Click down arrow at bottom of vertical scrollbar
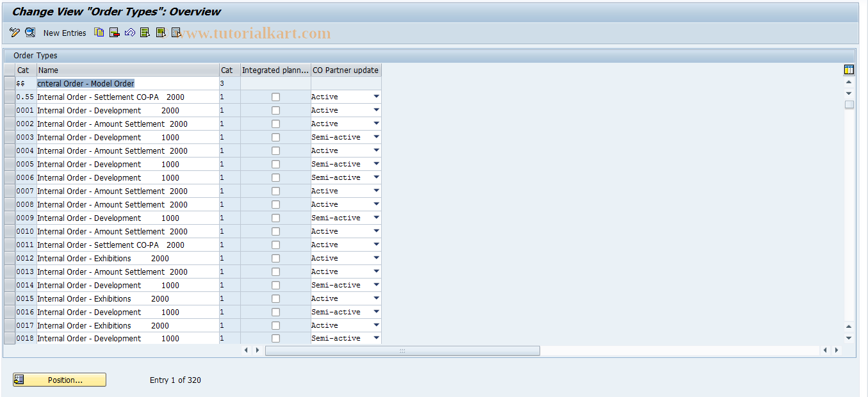868x397 pixels. click(x=849, y=338)
